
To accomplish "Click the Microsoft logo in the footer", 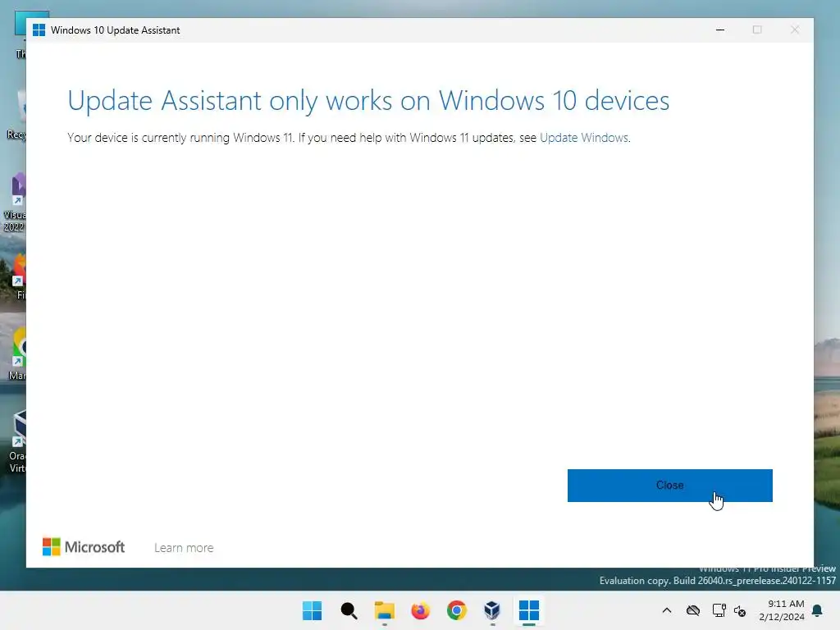I will coord(84,547).
